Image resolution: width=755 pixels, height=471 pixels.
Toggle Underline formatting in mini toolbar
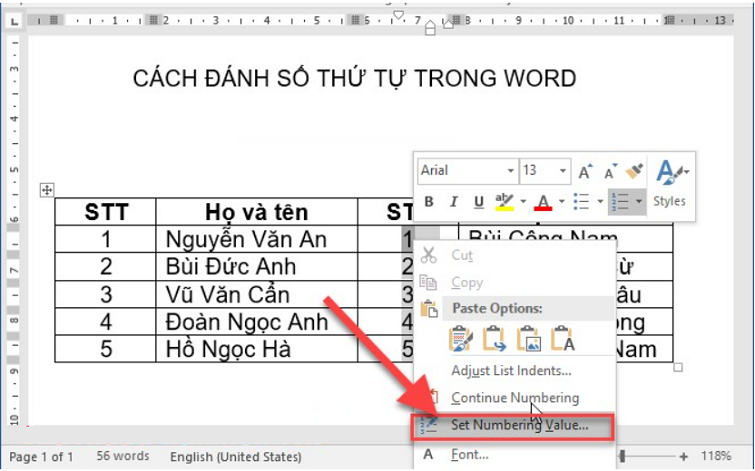point(477,202)
